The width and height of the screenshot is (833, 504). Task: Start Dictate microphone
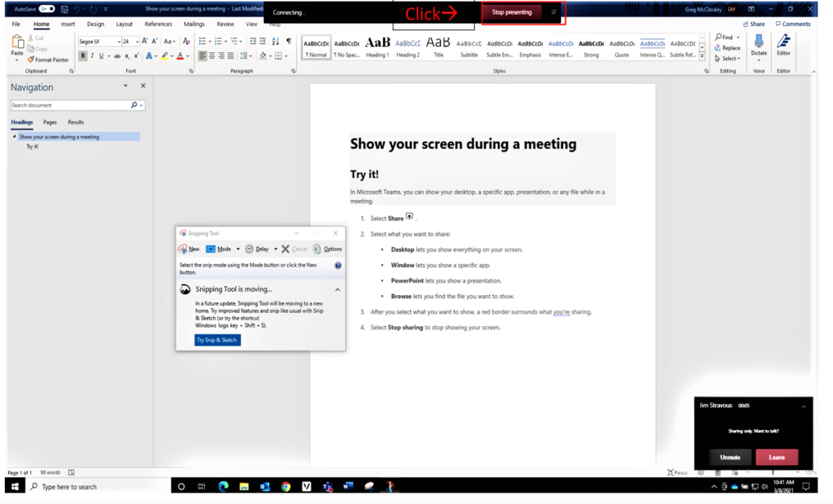click(x=759, y=46)
